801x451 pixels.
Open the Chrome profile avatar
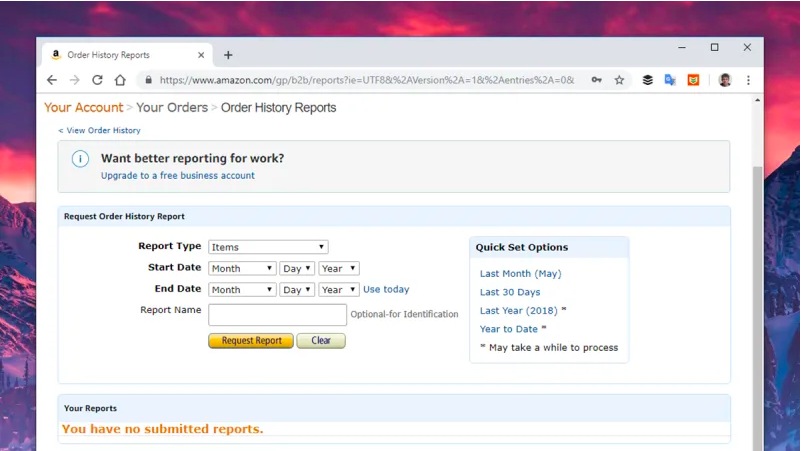(724, 80)
